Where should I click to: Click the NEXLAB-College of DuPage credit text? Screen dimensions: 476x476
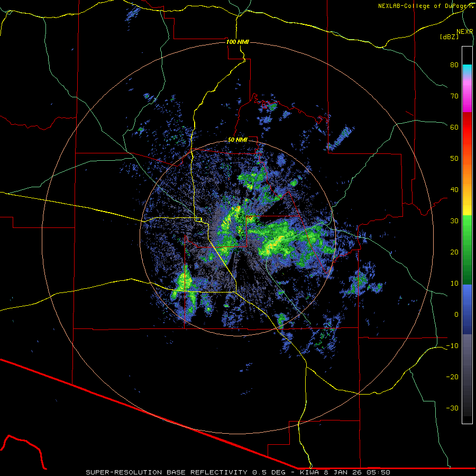[425, 6]
